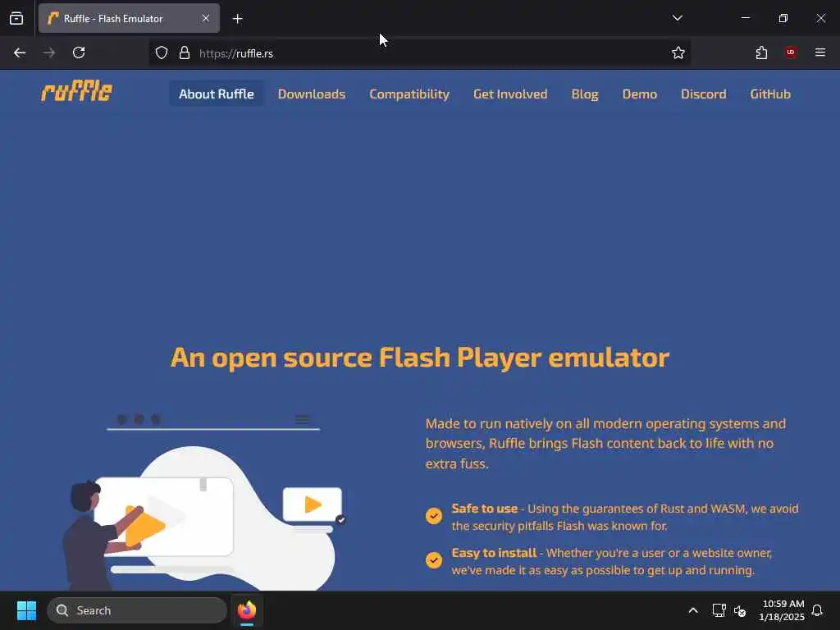The height and width of the screenshot is (630, 840).
Task: Click the Ruffle logo
Action: point(76,92)
